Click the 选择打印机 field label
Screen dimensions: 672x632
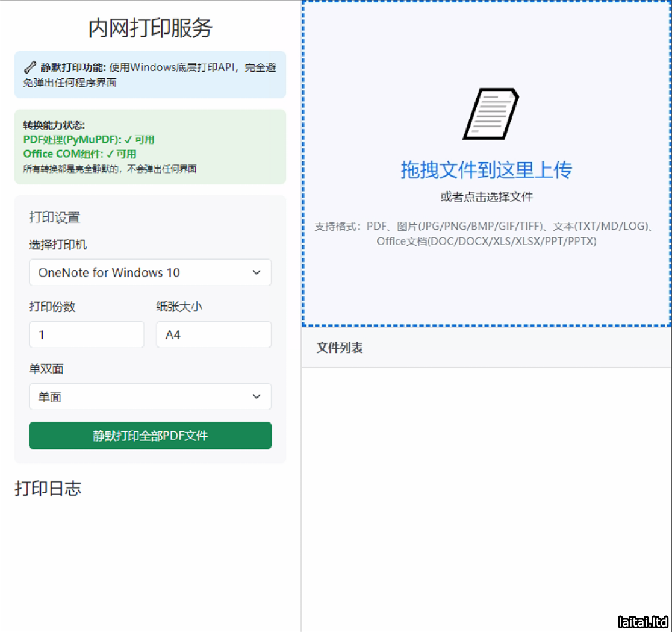(x=58, y=245)
